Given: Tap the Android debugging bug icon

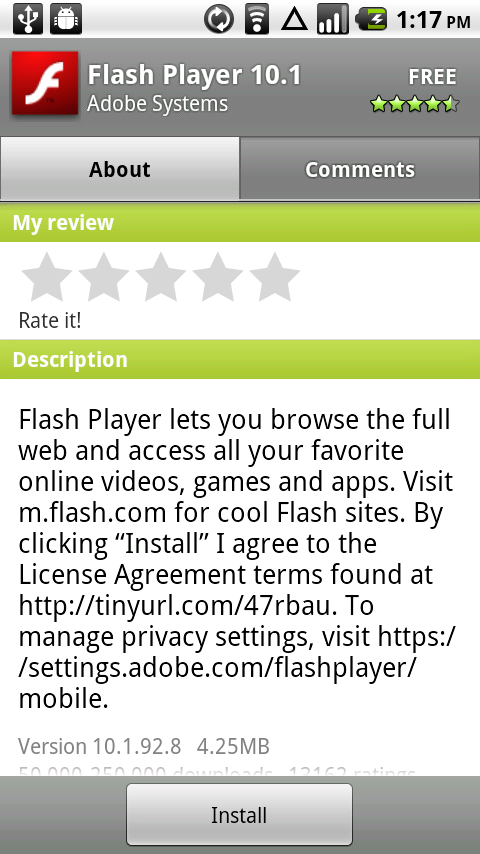Looking at the screenshot, I should 66,19.
